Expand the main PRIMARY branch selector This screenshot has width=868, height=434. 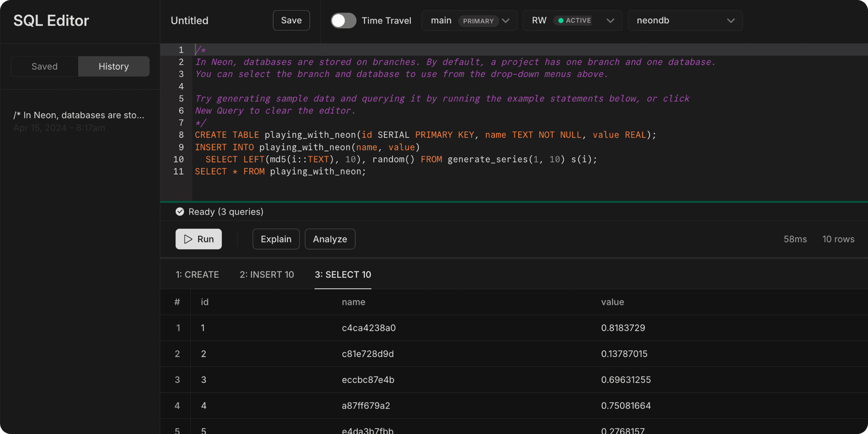(469, 20)
